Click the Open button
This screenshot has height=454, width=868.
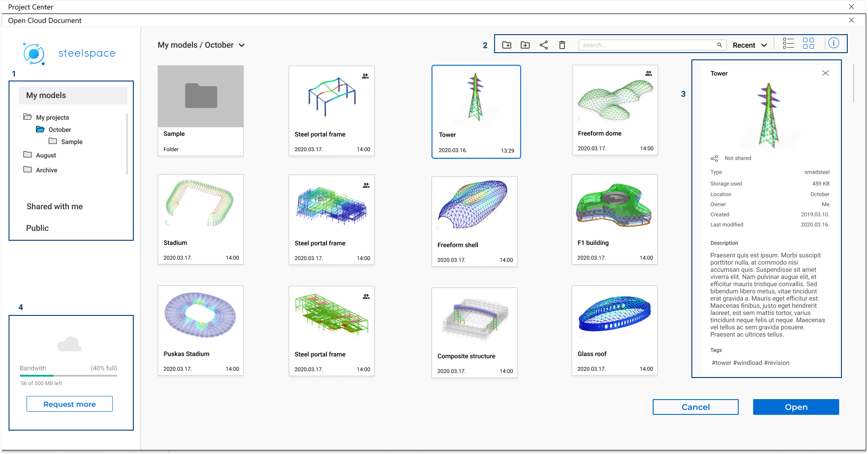click(x=796, y=407)
